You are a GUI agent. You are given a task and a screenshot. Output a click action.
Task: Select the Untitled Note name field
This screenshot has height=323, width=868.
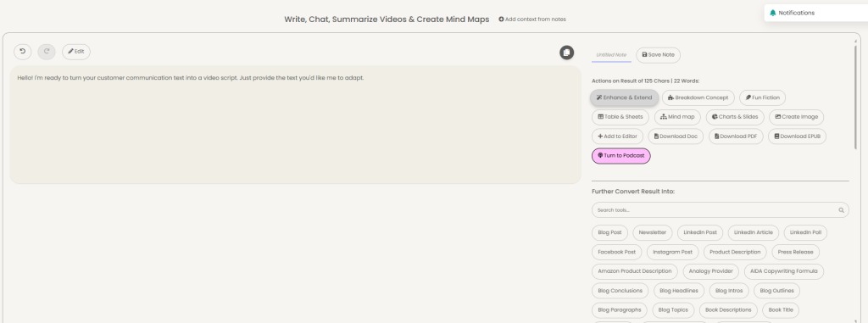click(611, 55)
